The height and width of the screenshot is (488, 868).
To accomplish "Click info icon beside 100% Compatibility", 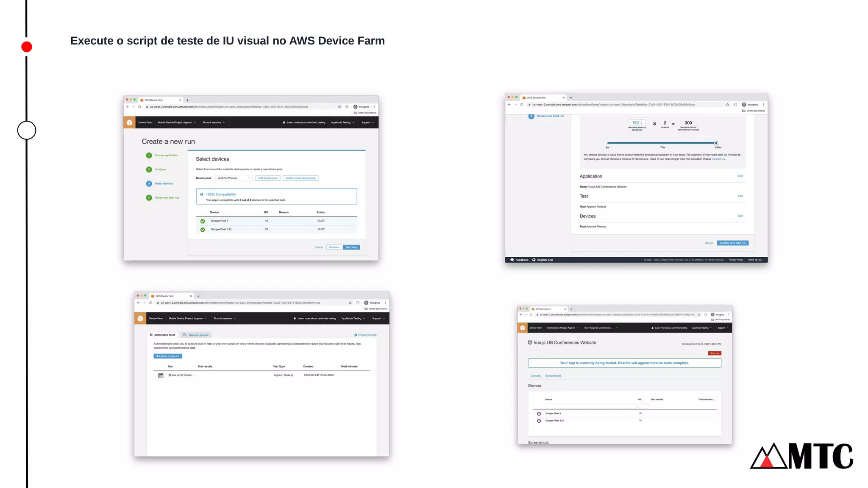I will pyautogui.click(x=202, y=194).
